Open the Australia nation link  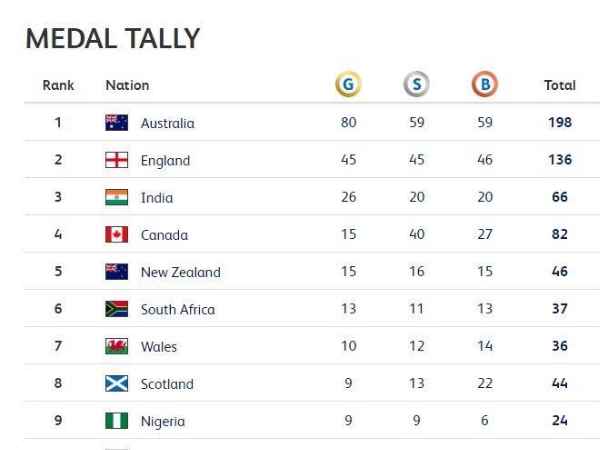click(168, 123)
